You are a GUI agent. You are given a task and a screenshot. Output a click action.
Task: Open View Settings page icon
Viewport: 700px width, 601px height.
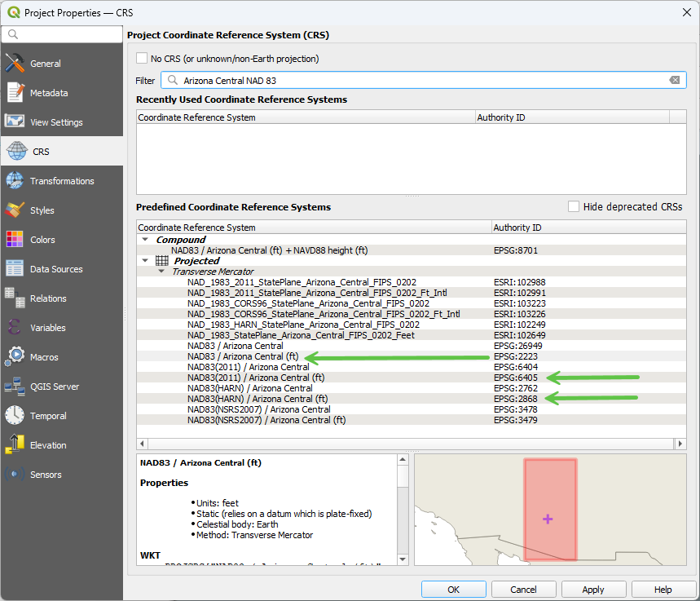pos(15,122)
